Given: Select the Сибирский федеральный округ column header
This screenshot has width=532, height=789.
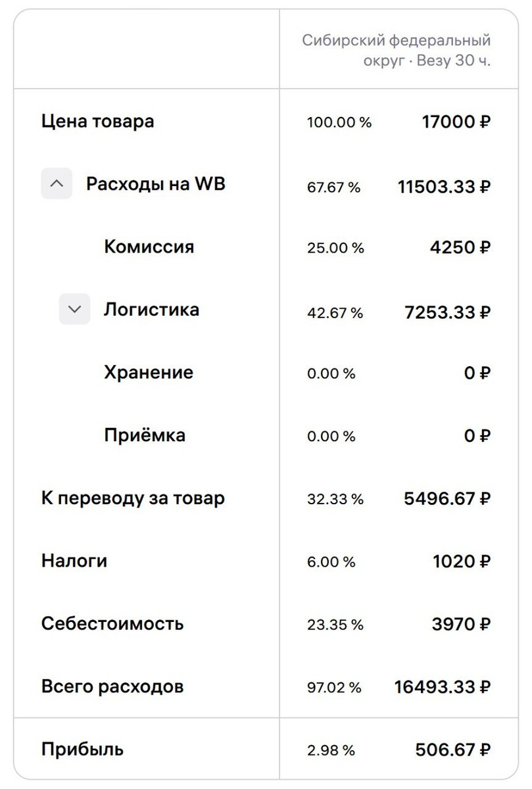Looking at the screenshot, I should coord(397,50).
